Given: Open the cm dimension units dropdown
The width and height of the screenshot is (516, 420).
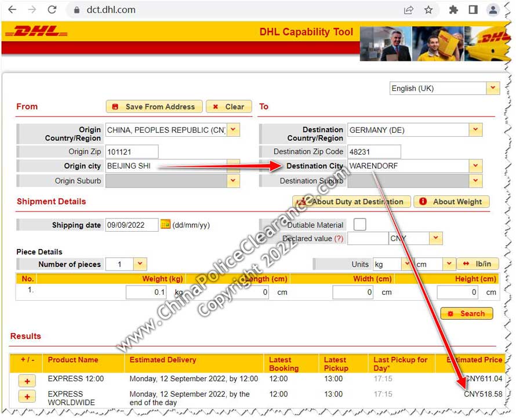Looking at the screenshot, I should [449, 264].
